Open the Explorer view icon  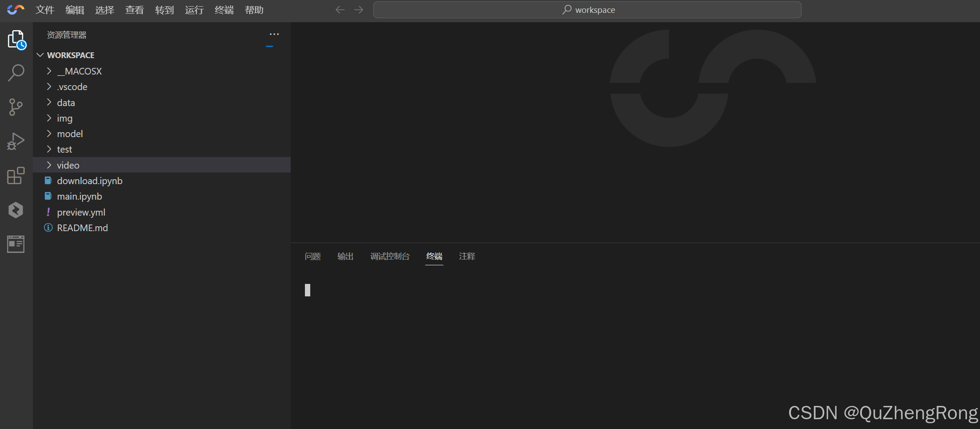pos(16,40)
